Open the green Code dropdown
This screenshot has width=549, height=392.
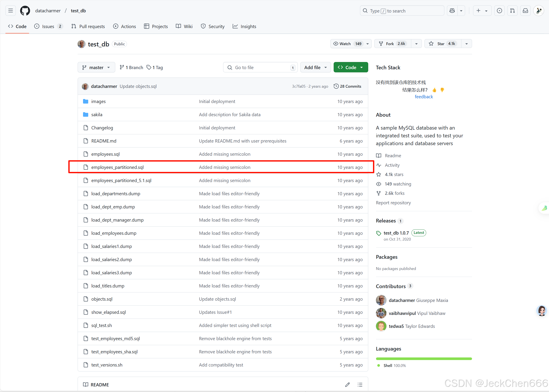point(351,67)
